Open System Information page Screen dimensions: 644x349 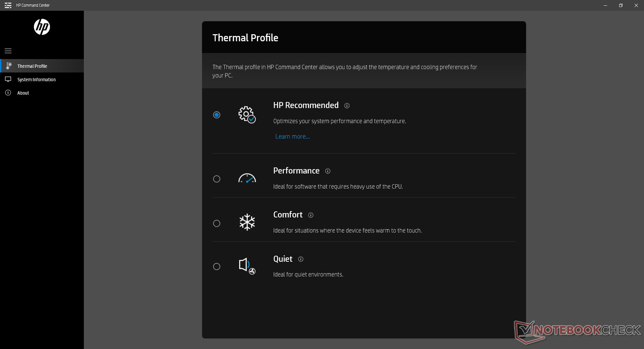[36, 80]
